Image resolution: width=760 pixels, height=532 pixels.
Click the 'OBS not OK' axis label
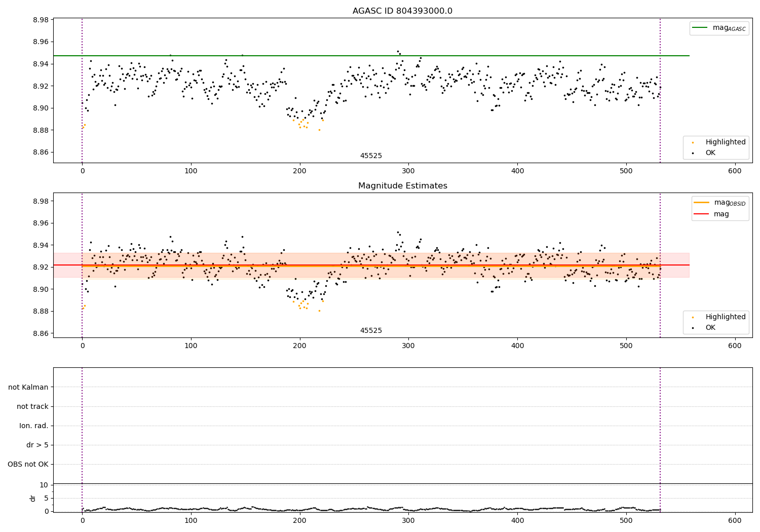28,464
